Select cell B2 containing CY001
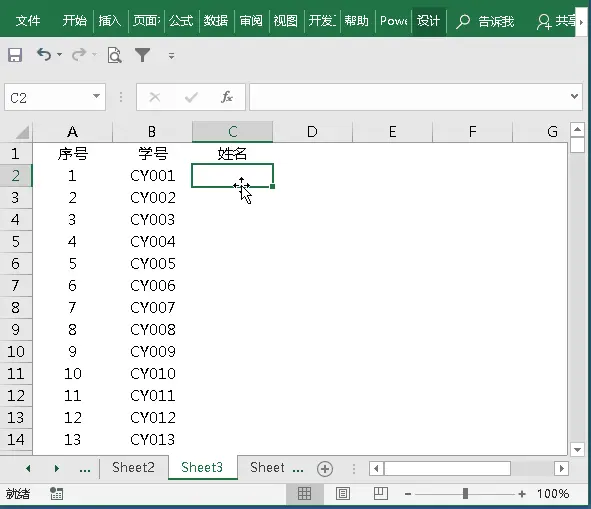 [x=153, y=176]
